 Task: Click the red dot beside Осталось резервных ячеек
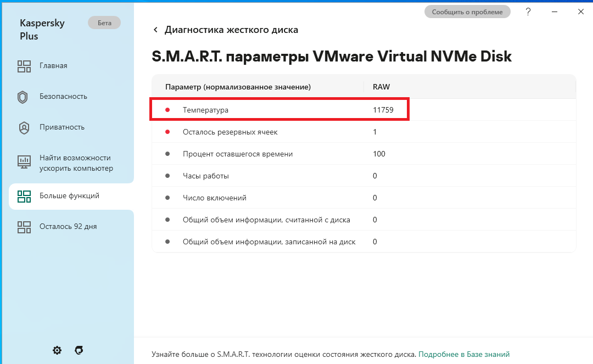(167, 132)
